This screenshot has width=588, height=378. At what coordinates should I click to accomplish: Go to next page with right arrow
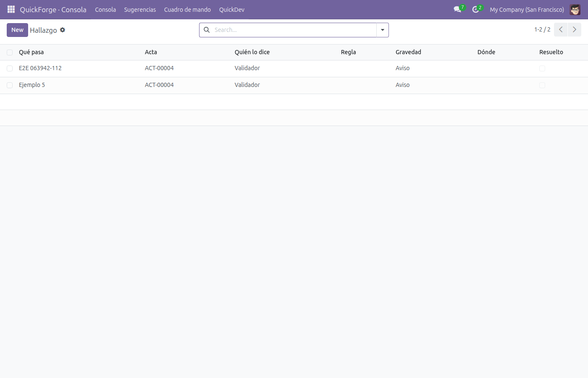[575, 29]
